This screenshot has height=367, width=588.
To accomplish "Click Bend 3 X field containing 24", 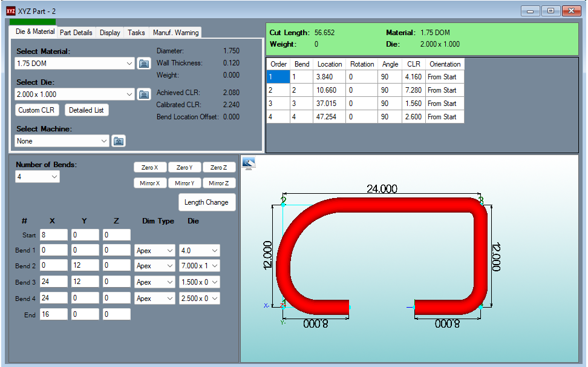I will coord(54,282).
